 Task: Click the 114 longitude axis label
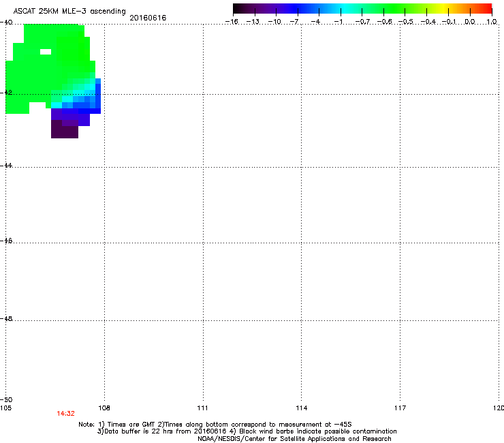pyautogui.click(x=301, y=408)
